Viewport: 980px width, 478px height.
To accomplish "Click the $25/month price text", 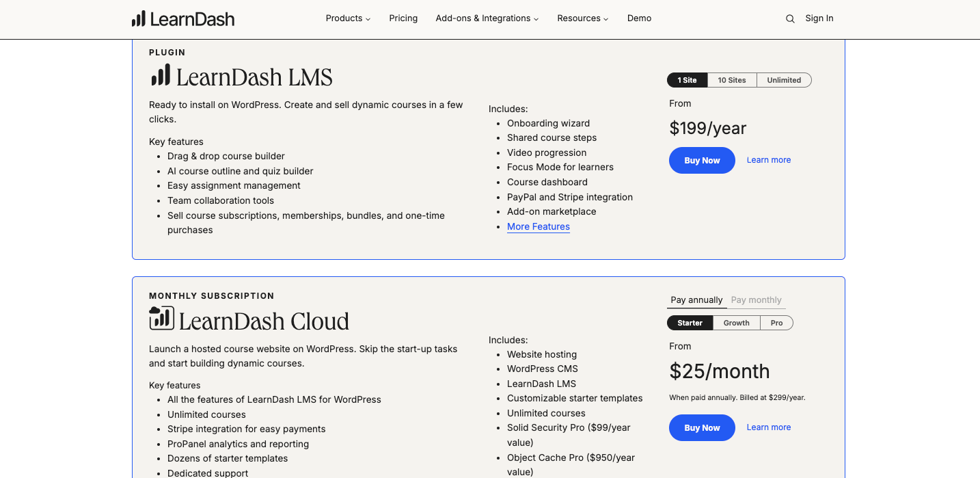I will coord(720,371).
